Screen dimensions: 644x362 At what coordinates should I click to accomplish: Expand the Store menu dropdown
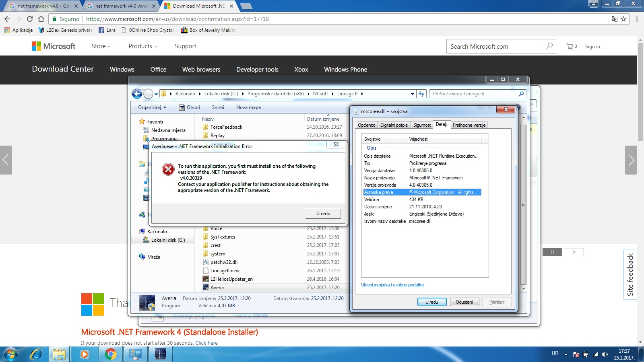tap(101, 46)
